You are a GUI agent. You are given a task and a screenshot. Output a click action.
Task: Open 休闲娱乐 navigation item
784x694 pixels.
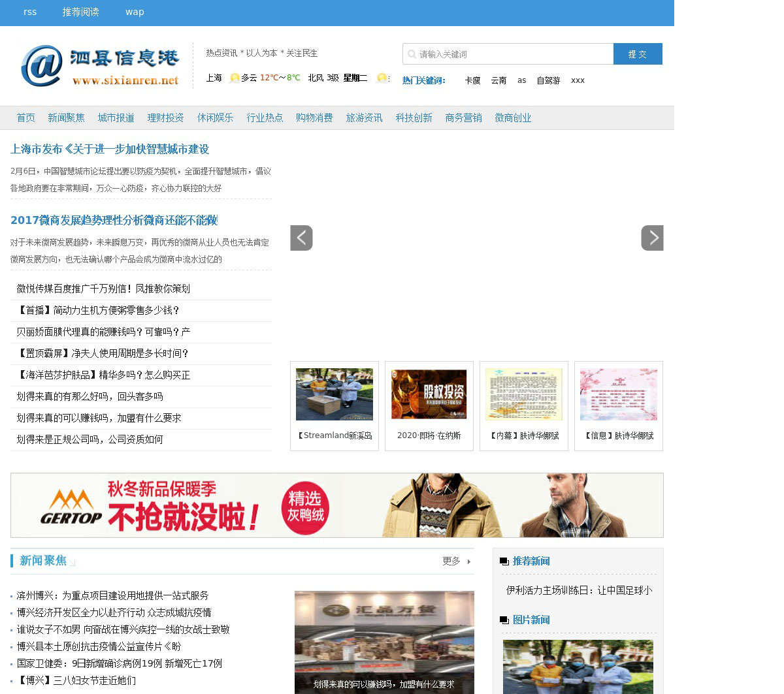coord(215,118)
